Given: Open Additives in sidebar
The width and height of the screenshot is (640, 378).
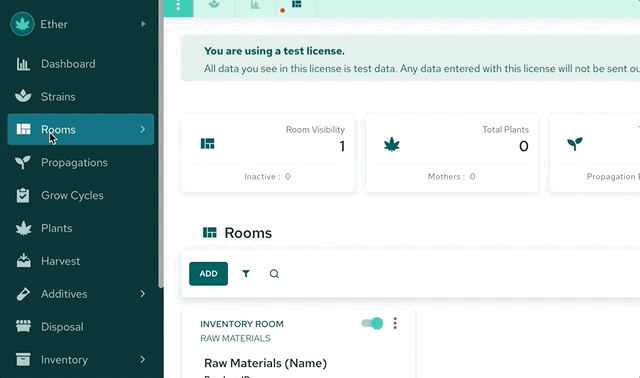Looking at the screenshot, I should click(64, 294).
